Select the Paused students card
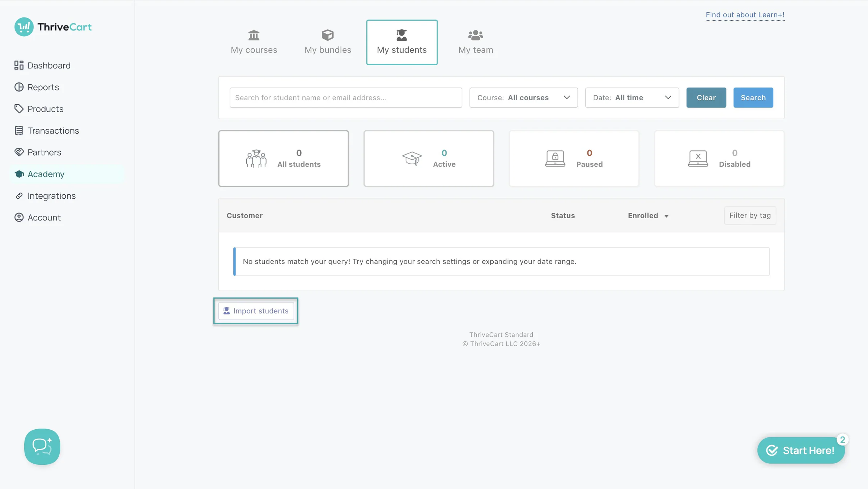This screenshot has height=489, width=868. 574,159
